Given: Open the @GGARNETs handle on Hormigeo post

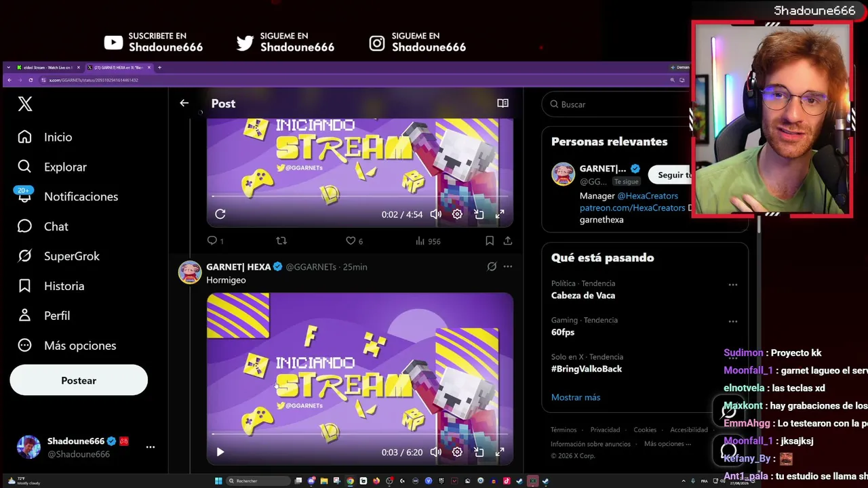Looking at the screenshot, I should (x=311, y=267).
